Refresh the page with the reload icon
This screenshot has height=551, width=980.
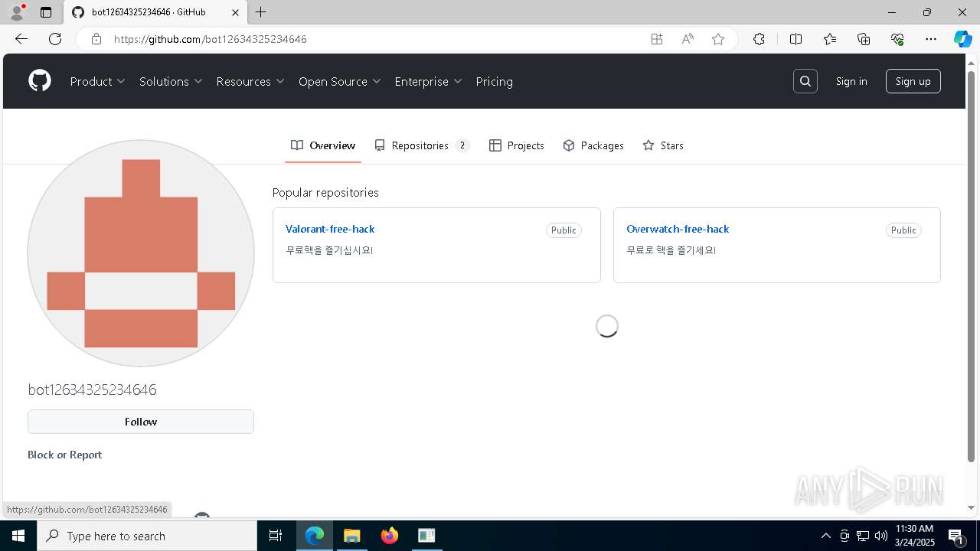(55, 39)
